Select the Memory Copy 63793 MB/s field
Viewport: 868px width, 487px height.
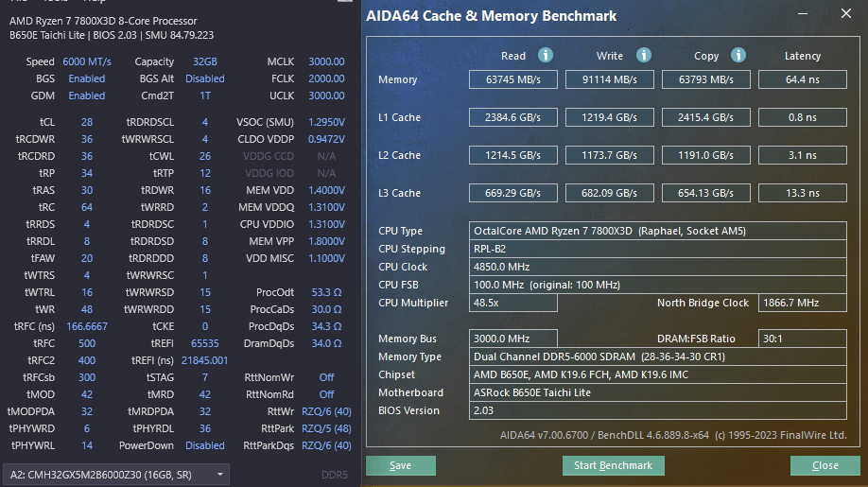(705, 79)
